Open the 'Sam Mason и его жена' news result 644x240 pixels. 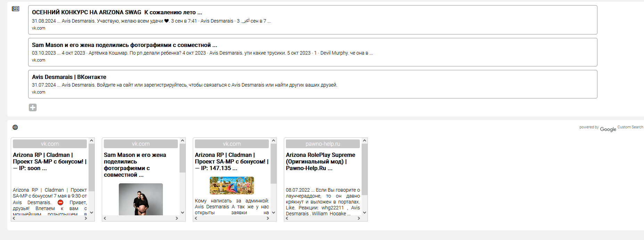pyautogui.click(x=124, y=45)
